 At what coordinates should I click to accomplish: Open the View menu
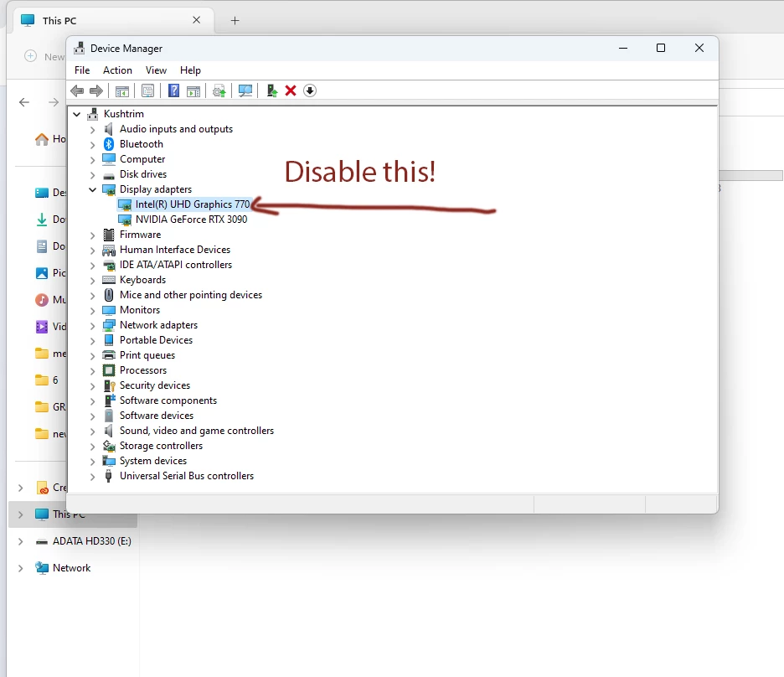click(156, 70)
